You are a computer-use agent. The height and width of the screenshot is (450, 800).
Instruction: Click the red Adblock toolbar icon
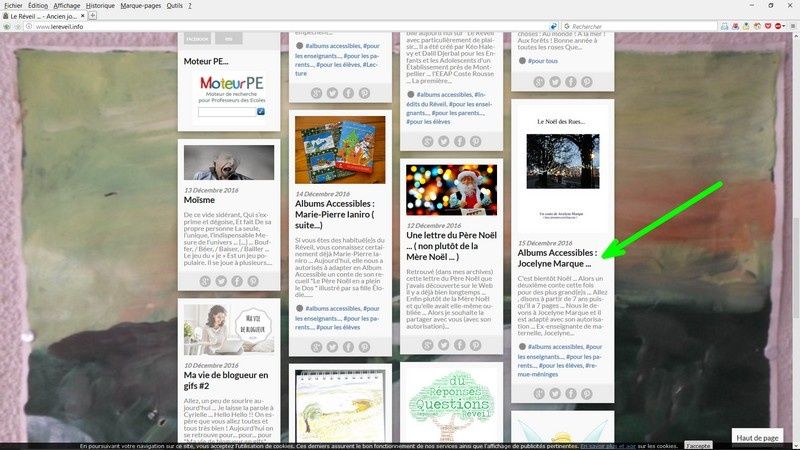tap(778, 26)
